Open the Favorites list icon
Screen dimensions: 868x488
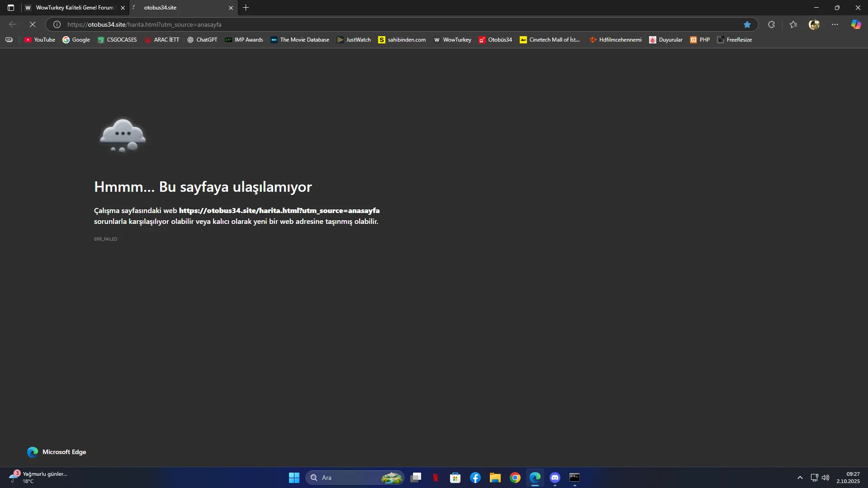[x=793, y=24]
